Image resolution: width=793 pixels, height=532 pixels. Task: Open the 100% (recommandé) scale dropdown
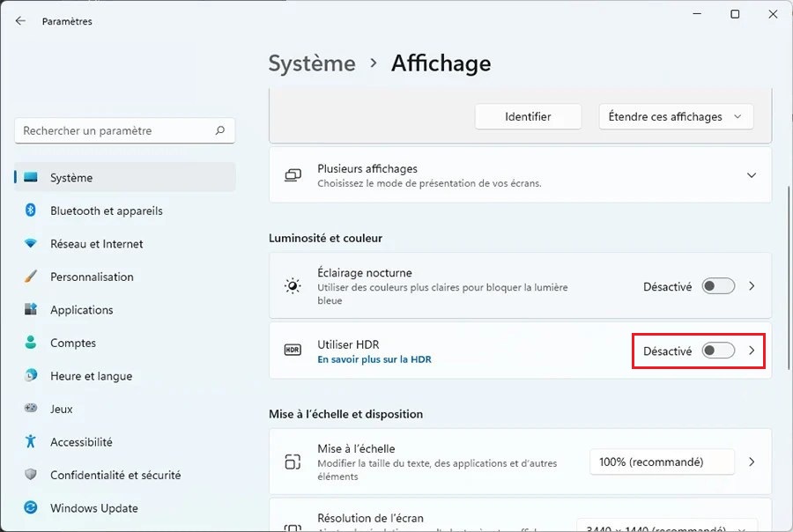click(662, 462)
